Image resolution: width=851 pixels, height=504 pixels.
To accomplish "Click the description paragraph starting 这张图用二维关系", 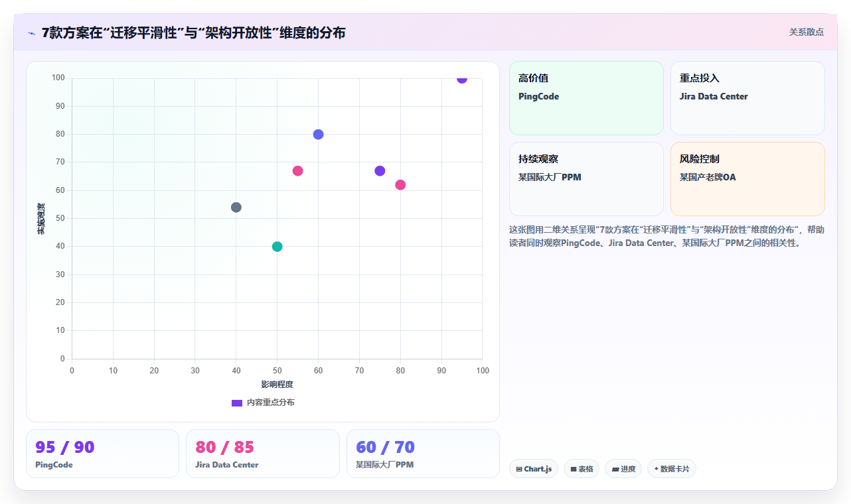I will click(x=667, y=236).
